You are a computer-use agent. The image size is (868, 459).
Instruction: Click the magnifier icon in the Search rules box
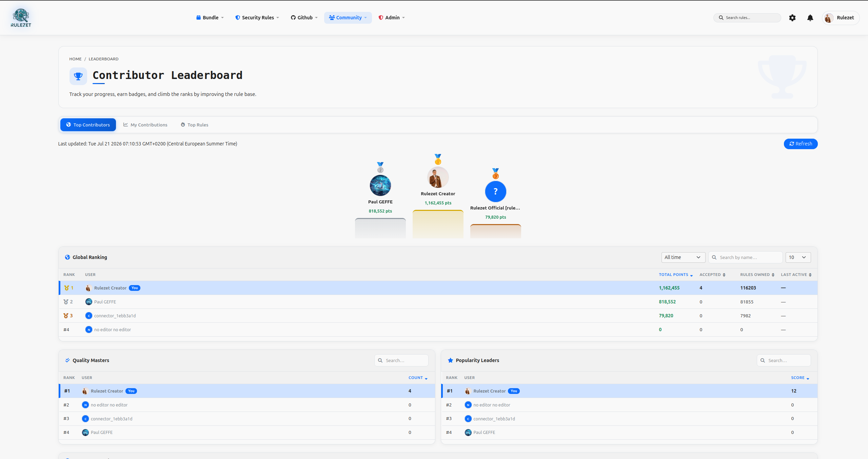(721, 18)
